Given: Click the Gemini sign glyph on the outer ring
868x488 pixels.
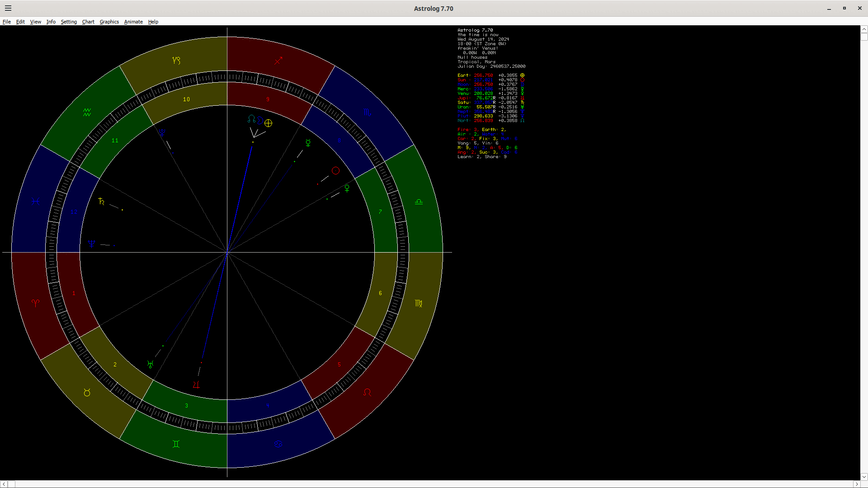Looking at the screenshot, I should (176, 444).
